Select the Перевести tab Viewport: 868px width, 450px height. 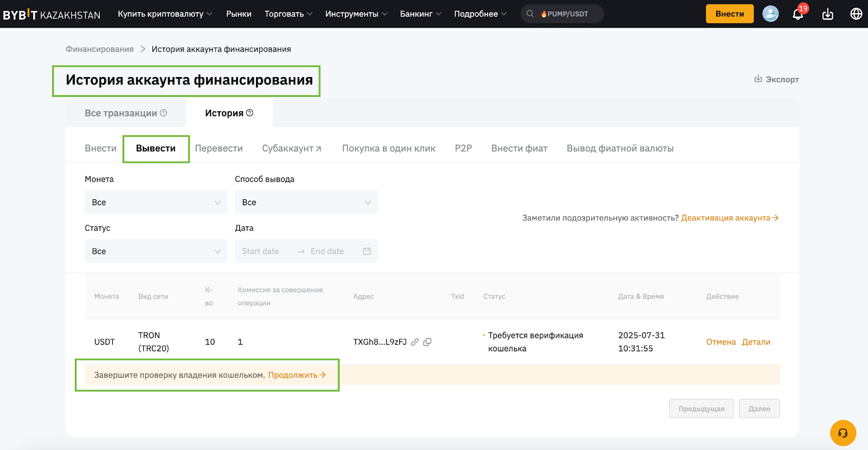pos(219,148)
